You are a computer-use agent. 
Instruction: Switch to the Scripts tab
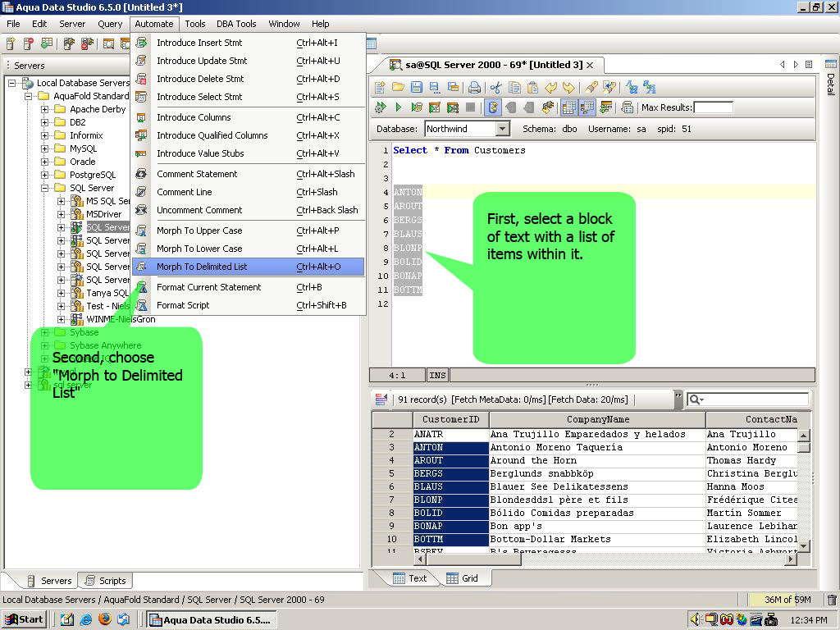point(106,581)
